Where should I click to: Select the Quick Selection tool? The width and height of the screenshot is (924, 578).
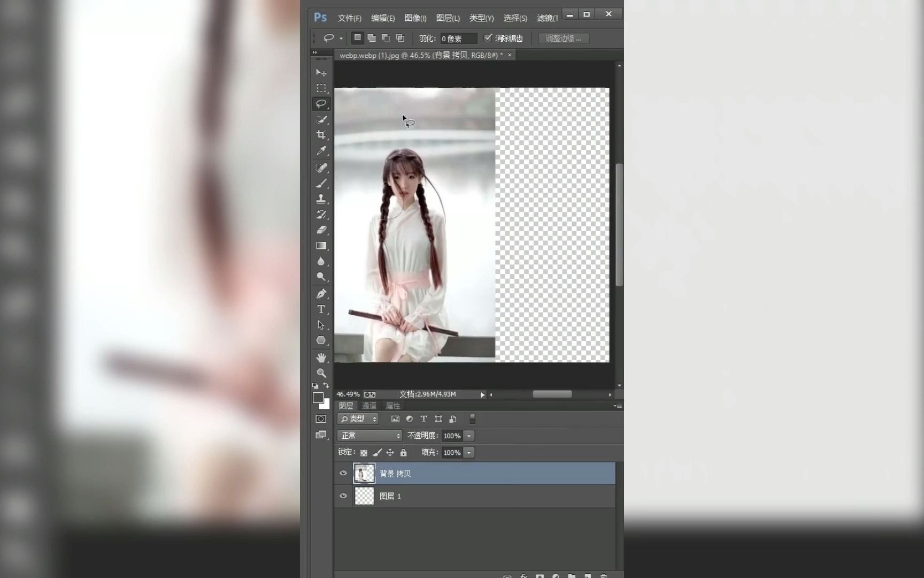[321, 119]
